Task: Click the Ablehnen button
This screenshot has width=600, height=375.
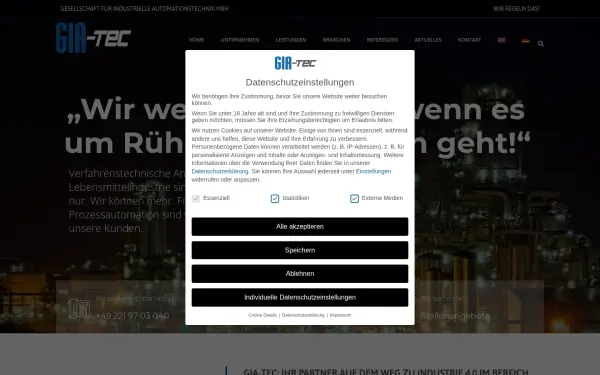Action: (x=300, y=274)
